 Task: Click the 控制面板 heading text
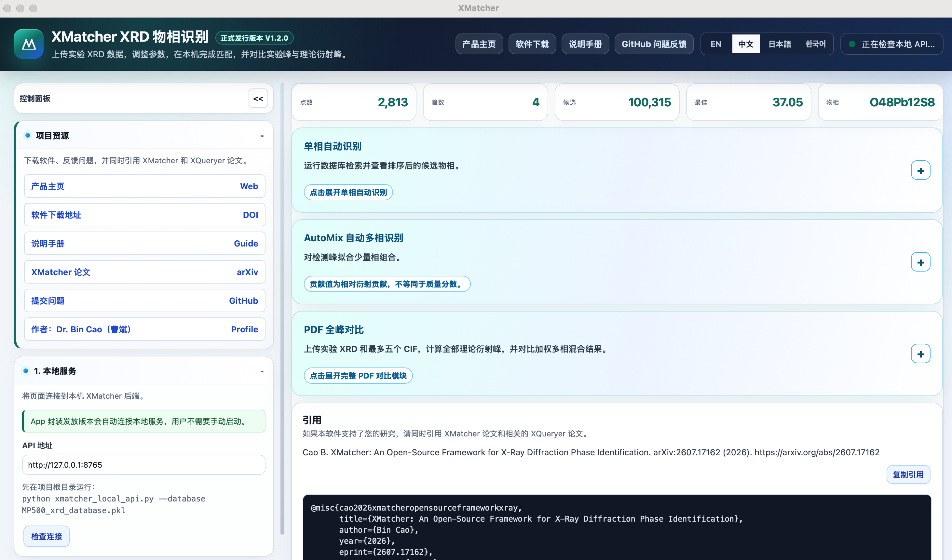click(35, 99)
